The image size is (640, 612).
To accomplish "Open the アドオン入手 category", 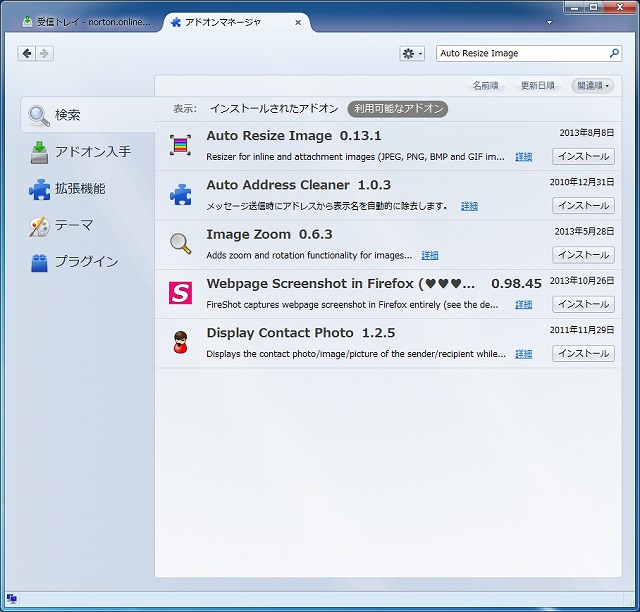I will click(88, 152).
